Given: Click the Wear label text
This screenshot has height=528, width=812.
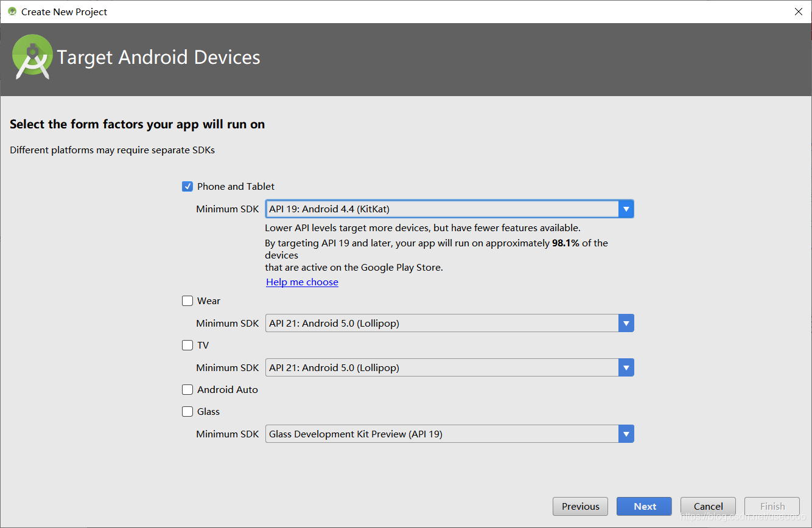Looking at the screenshot, I should pos(209,301).
